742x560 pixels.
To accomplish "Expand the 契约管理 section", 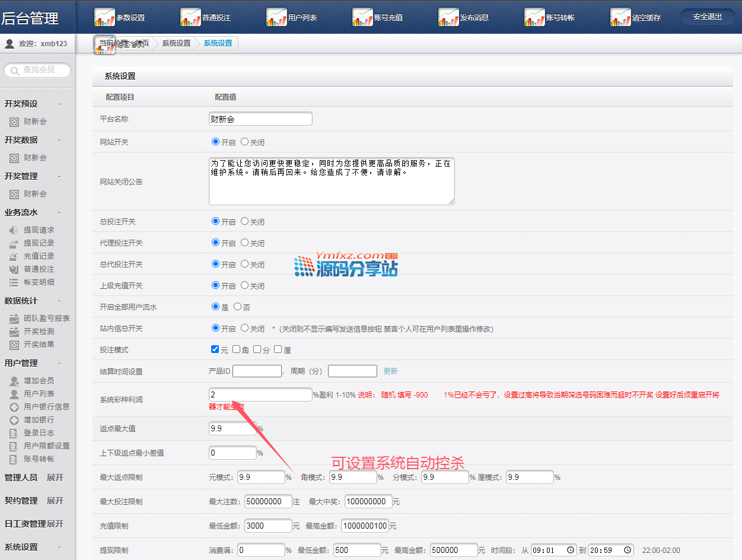I will [x=55, y=501].
